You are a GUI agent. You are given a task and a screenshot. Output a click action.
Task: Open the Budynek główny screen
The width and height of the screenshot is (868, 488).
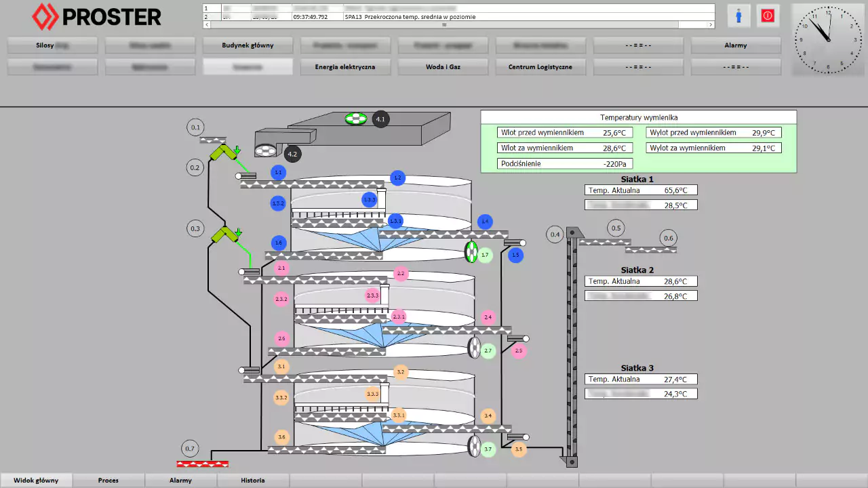248,45
